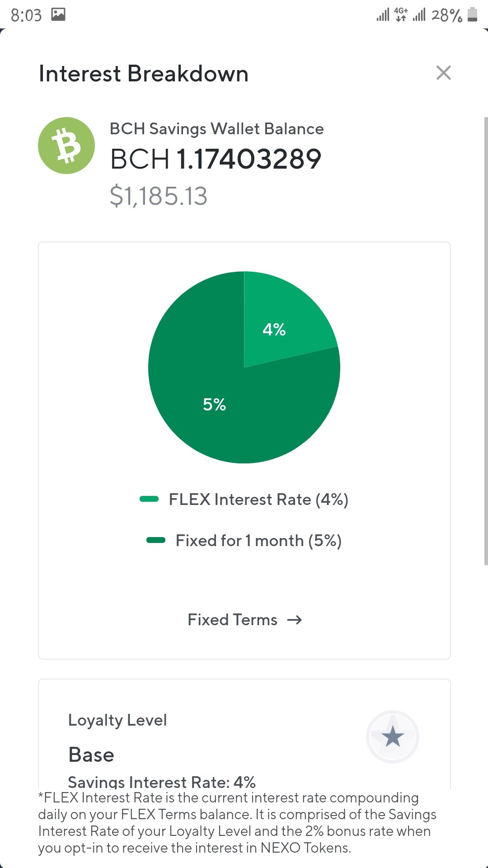Tap the image notification icon in status bar
488x868 pixels.
tap(58, 14)
